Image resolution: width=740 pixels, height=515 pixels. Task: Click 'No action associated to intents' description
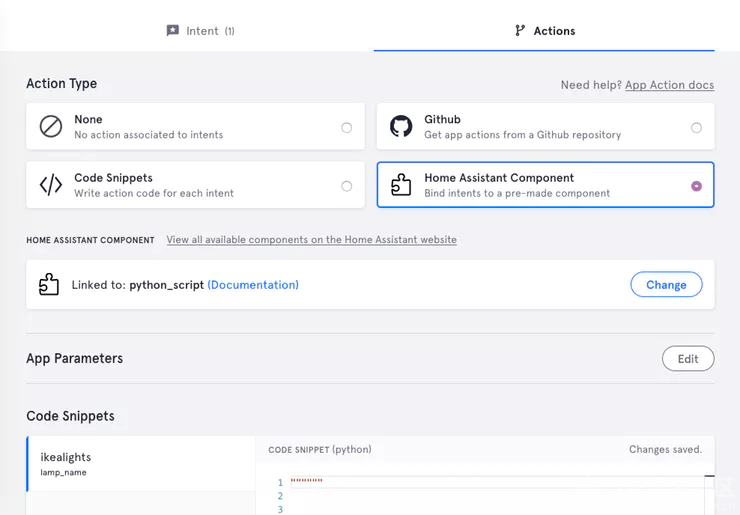149,135
